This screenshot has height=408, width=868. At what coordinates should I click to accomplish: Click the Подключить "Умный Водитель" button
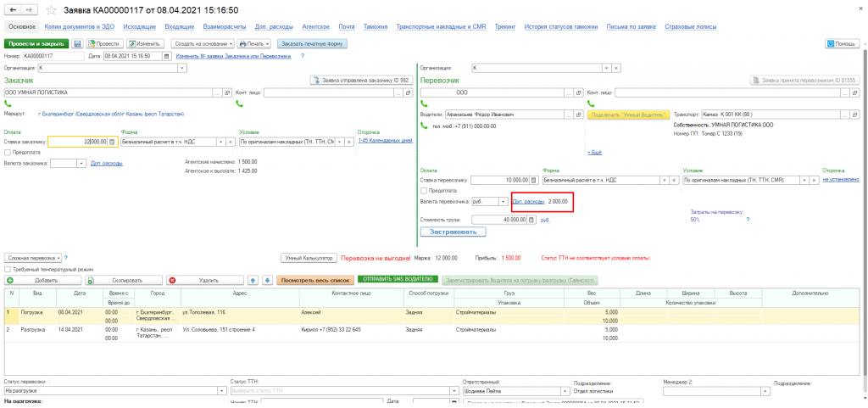(628, 115)
